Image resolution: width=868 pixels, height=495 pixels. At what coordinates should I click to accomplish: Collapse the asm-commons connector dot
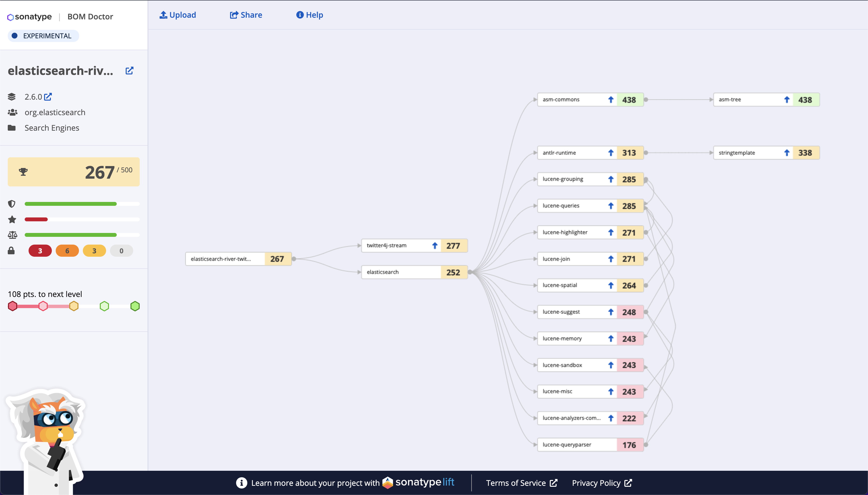tap(646, 100)
